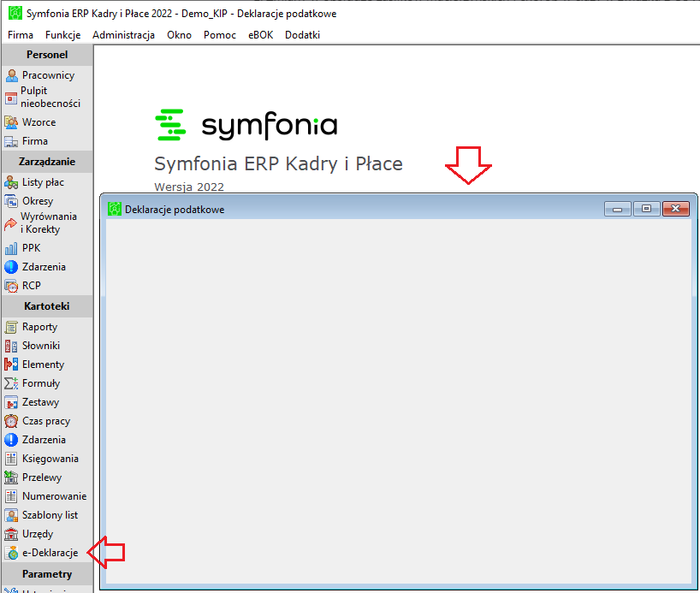
Task: Click the Deklaracje podatkowe title bar text
Action: 175,210
